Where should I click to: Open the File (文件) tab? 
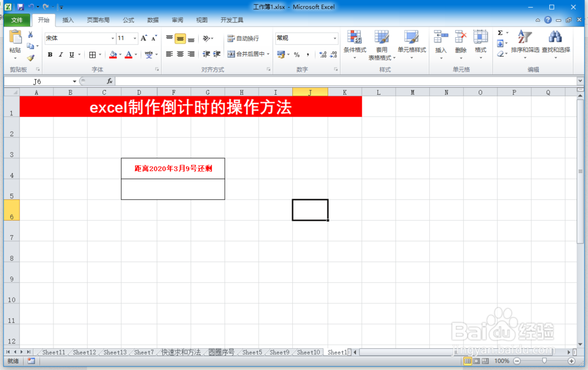(17, 20)
